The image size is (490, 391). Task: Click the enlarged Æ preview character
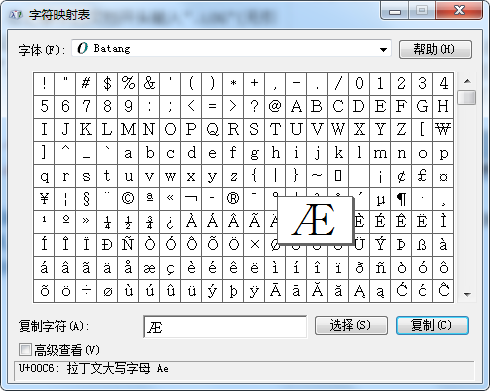315,220
